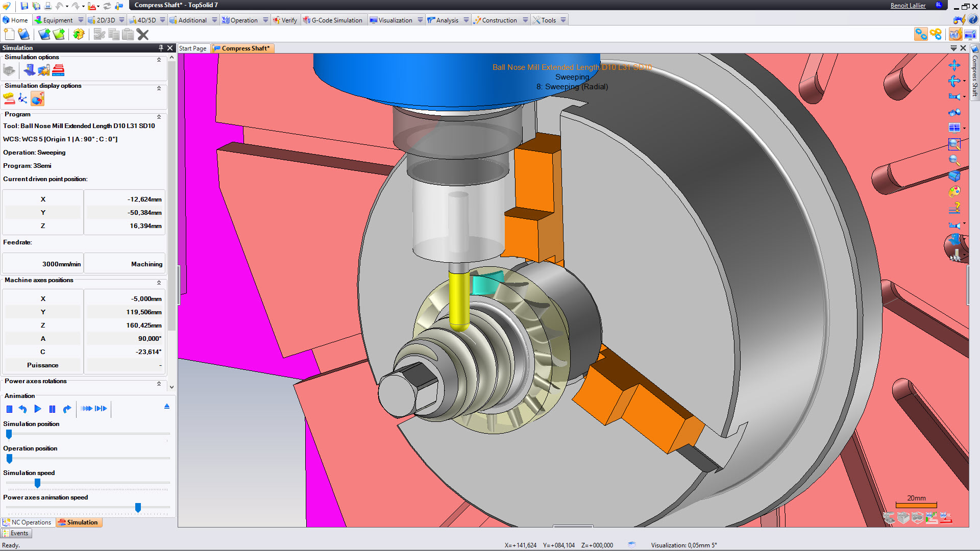980x551 pixels.
Task: Open the Events panel button
Action: 16,533
